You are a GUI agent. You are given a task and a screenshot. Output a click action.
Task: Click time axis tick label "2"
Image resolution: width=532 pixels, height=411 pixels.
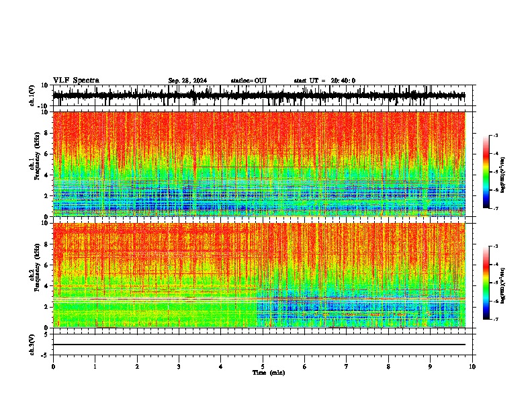click(x=137, y=367)
